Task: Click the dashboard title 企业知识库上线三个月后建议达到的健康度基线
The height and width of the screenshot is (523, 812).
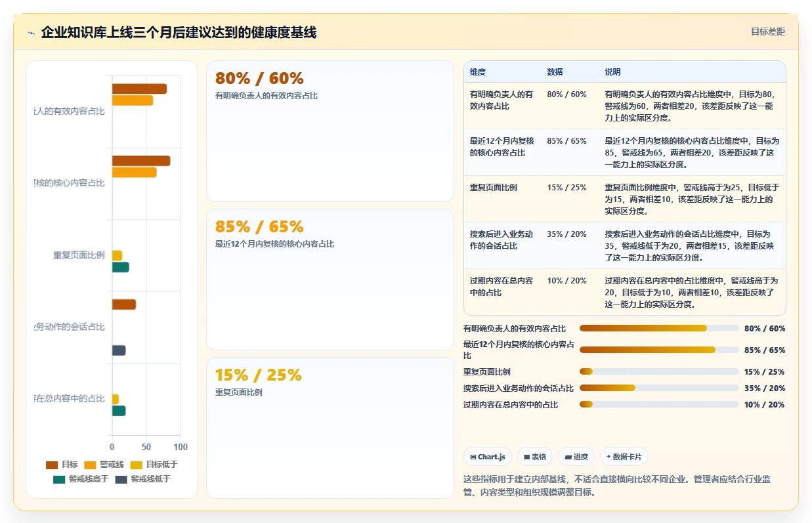Action: click(179, 32)
